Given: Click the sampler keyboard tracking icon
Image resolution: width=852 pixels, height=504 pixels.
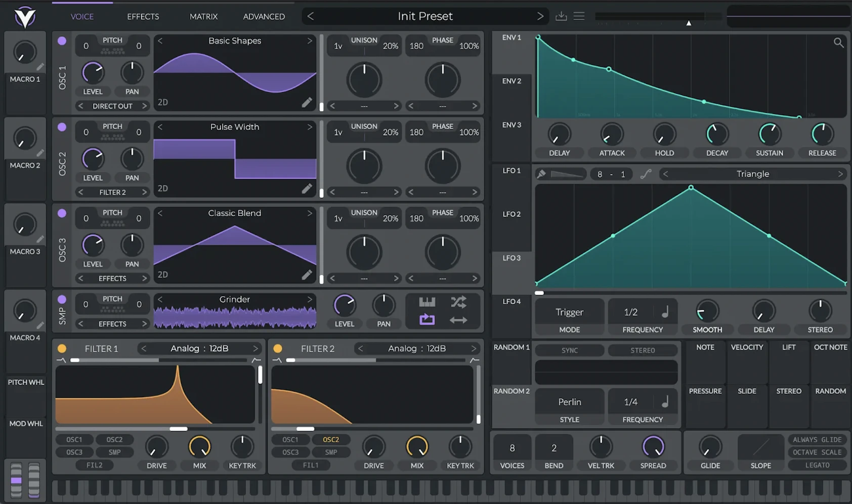Looking at the screenshot, I should coord(427,303).
